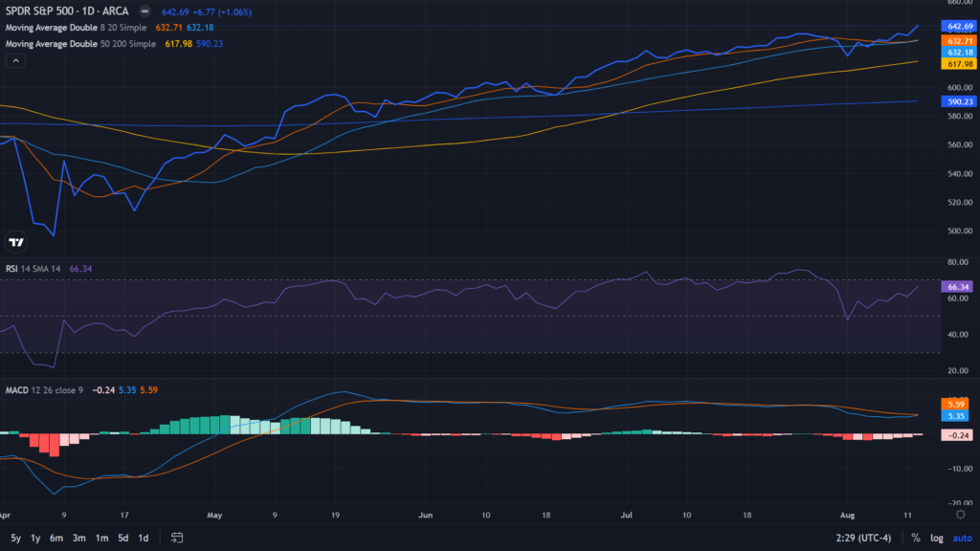Screen dimensions: 980x551
Task: Switch the range to 6m
Action: coord(56,538)
